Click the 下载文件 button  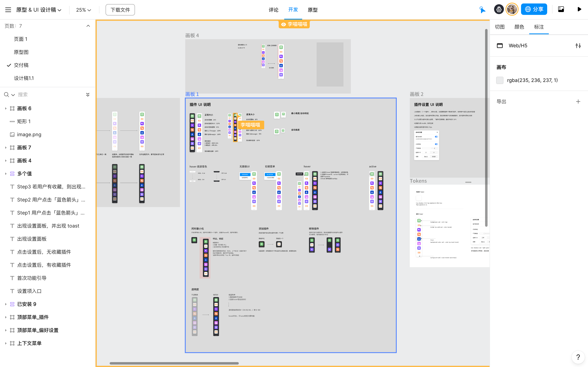coord(120,10)
